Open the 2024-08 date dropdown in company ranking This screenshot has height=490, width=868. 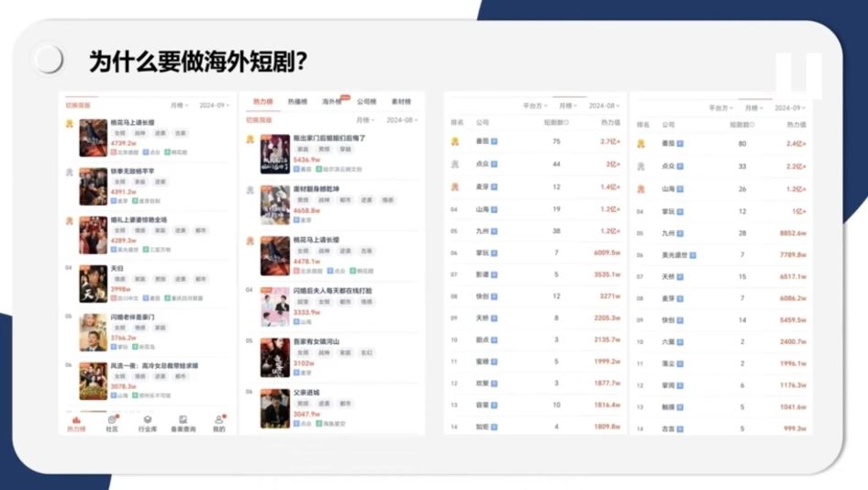pos(604,106)
